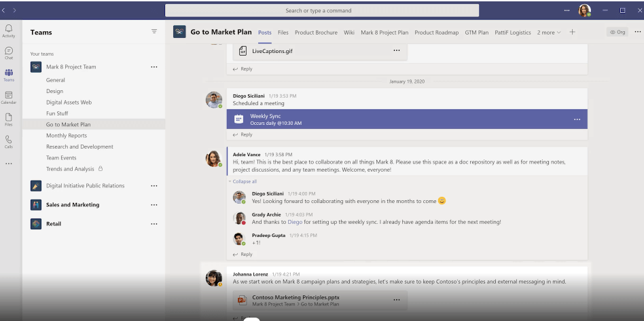Click the search or type a command box
644x321 pixels.
coord(322,11)
